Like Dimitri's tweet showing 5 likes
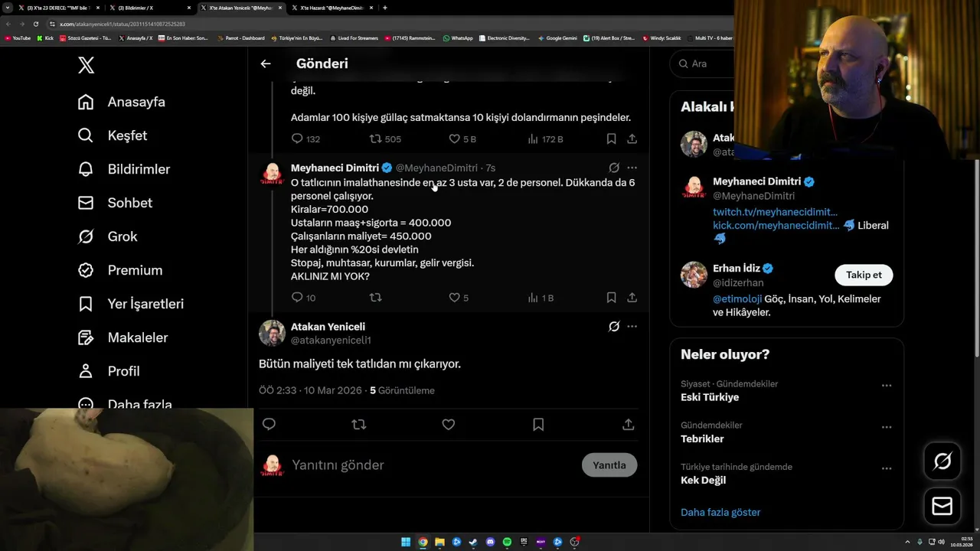Viewport: 980px width, 551px height. coord(459,298)
